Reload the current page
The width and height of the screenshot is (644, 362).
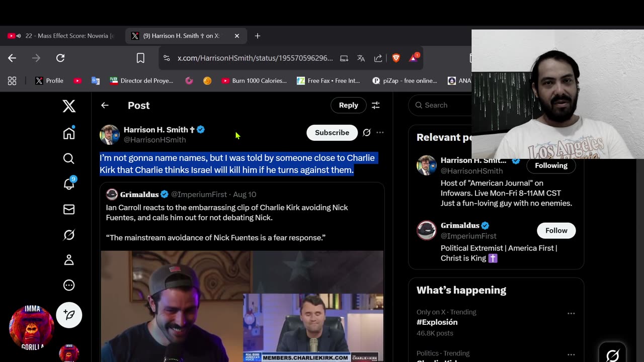pyautogui.click(x=60, y=58)
